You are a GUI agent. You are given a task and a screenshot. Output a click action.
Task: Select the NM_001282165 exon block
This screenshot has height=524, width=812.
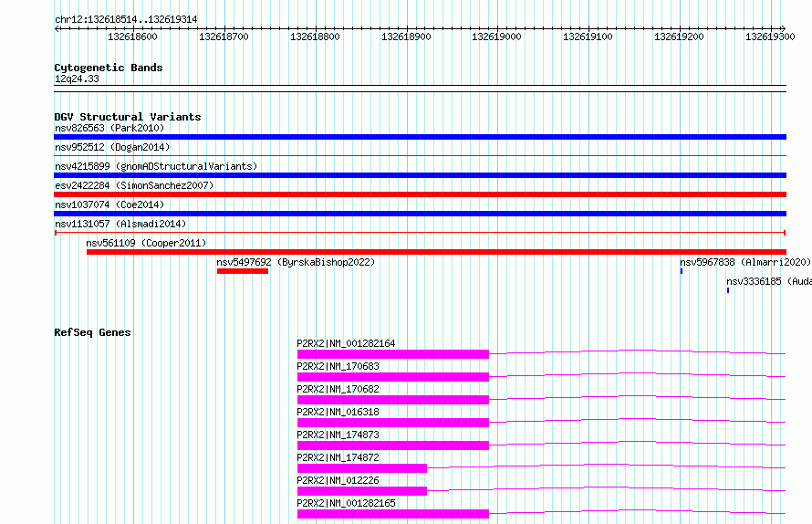click(393, 514)
